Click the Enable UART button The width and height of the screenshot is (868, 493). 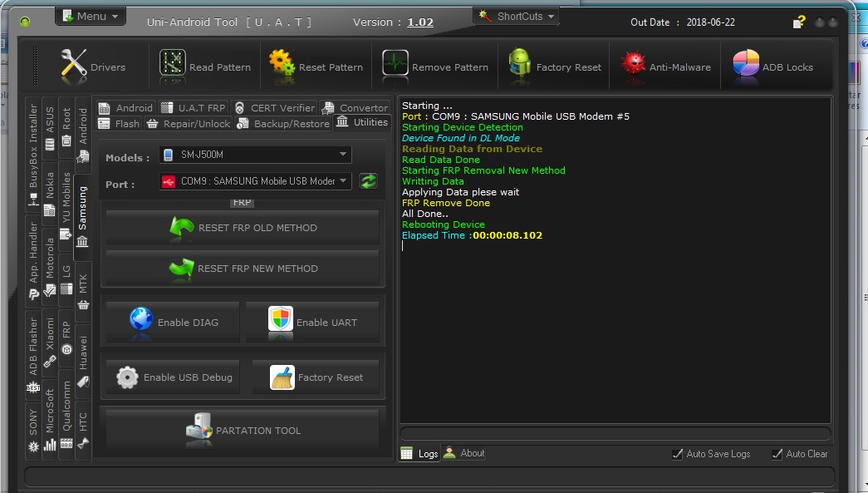[312, 322]
